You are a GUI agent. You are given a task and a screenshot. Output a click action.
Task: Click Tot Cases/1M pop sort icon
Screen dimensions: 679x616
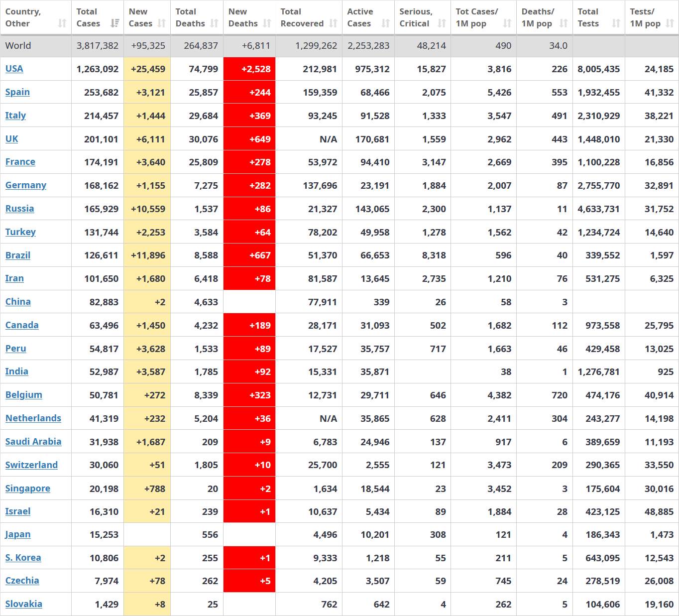[507, 23]
